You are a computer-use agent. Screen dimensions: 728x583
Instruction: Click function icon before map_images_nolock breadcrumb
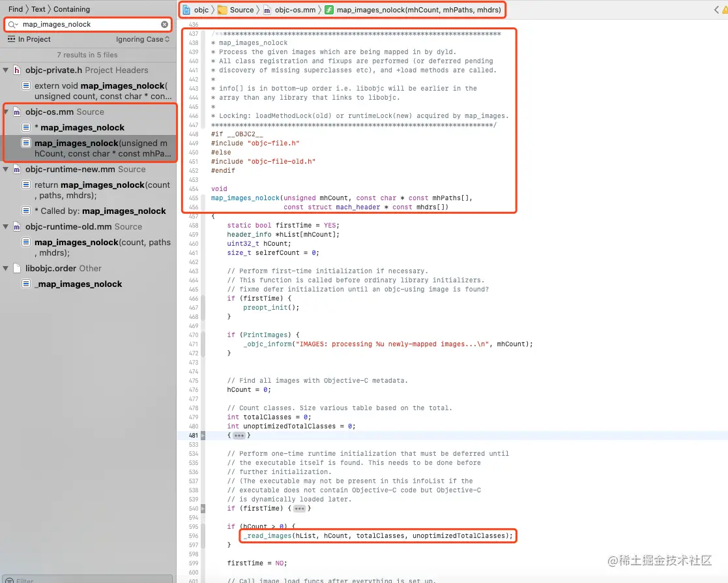click(329, 10)
